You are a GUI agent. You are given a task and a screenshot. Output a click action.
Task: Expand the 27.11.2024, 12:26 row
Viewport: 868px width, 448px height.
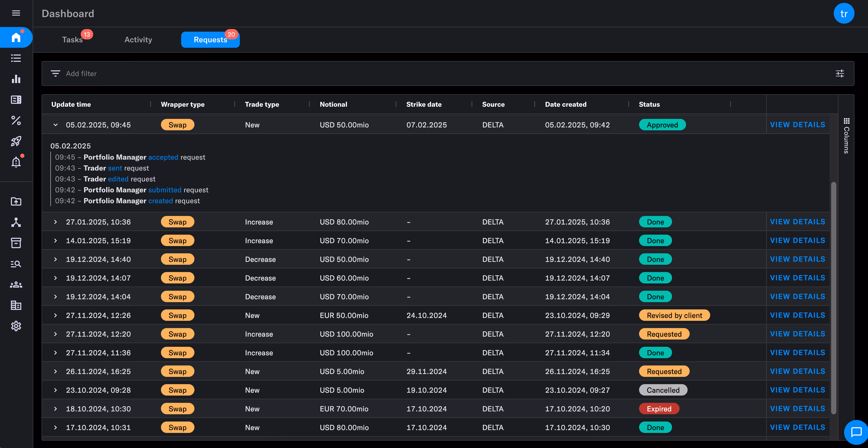pos(56,315)
